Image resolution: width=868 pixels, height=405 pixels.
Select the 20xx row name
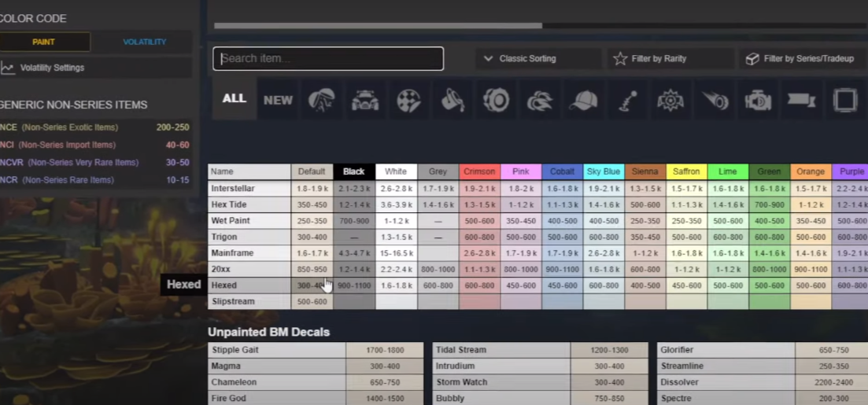(x=249, y=269)
